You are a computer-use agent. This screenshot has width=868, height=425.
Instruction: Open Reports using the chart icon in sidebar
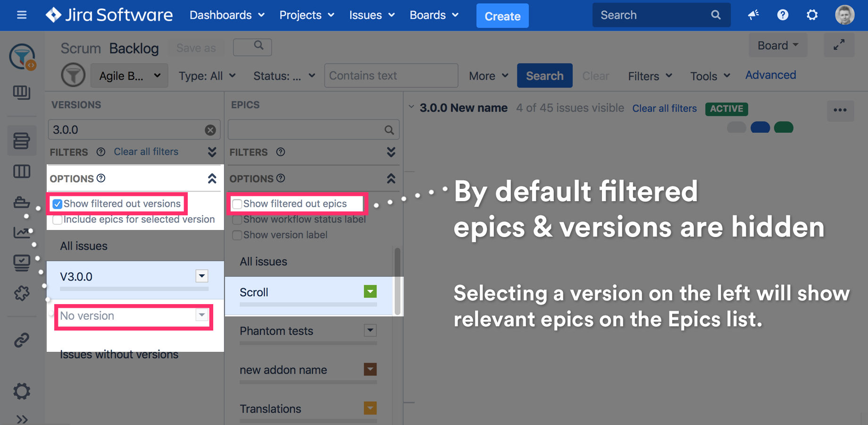coord(22,232)
